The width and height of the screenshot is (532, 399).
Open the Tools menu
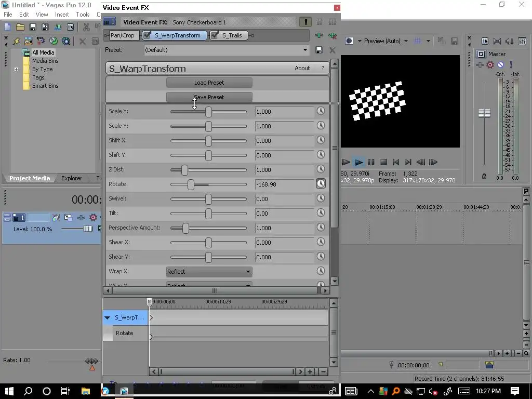pyautogui.click(x=83, y=15)
